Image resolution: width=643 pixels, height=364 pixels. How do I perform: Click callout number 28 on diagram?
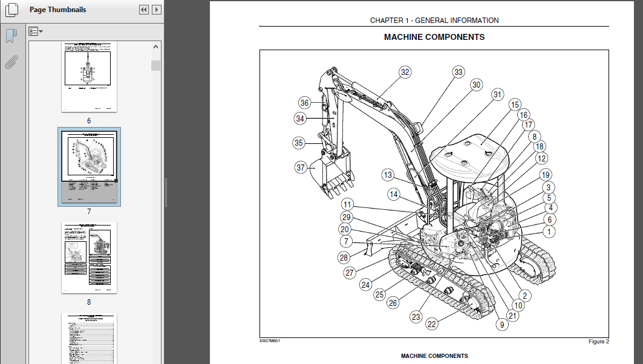(344, 258)
